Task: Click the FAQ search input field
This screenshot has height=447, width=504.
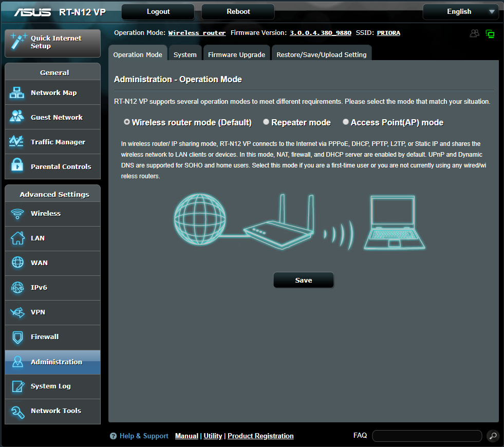Action: coord(427,436)
